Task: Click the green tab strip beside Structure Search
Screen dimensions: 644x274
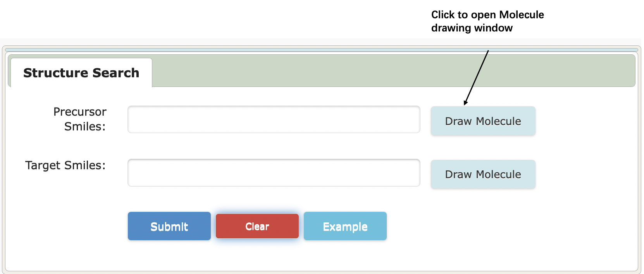Action: [393, 71]
